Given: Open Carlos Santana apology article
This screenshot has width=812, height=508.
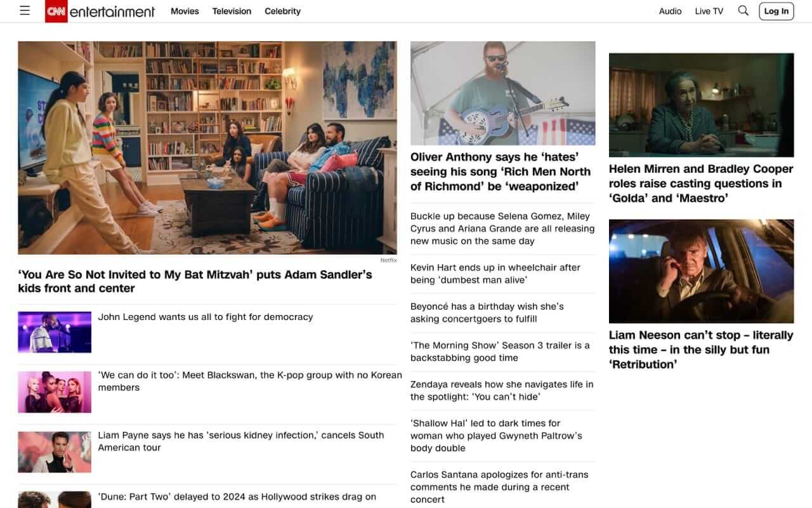Looking at the screenshot, I should pyautogui.click(x=499, y=487).
